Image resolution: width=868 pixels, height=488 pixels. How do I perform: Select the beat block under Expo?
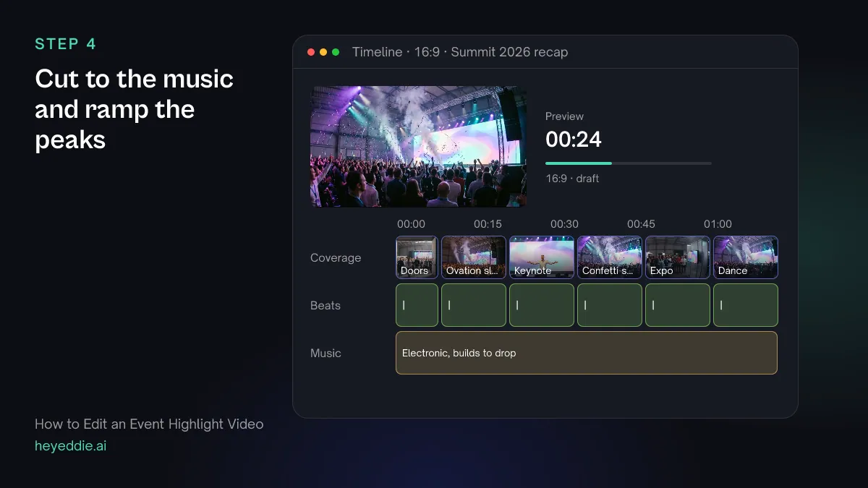click(x=678, y=305)
